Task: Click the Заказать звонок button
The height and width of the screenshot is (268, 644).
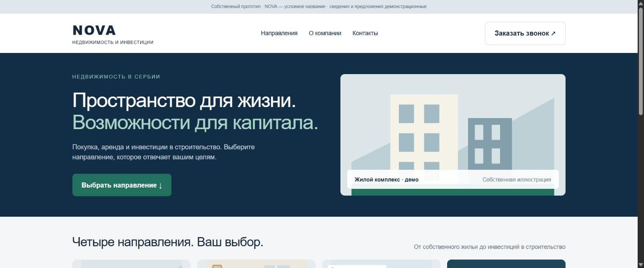Action: tap(525, 33)
